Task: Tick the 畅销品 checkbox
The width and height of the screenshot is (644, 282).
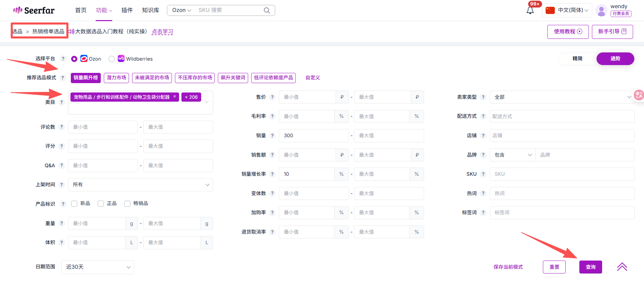Action: click(x=127, y=204)
